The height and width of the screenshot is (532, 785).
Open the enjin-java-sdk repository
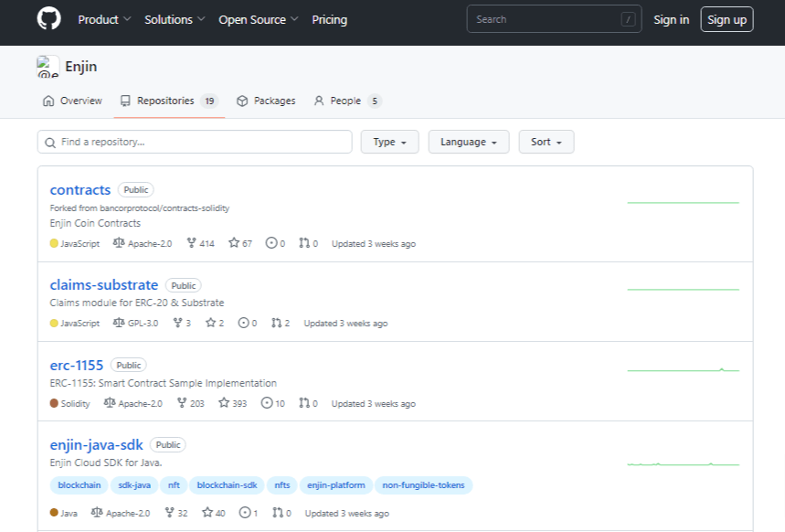(x=97, y=445)
